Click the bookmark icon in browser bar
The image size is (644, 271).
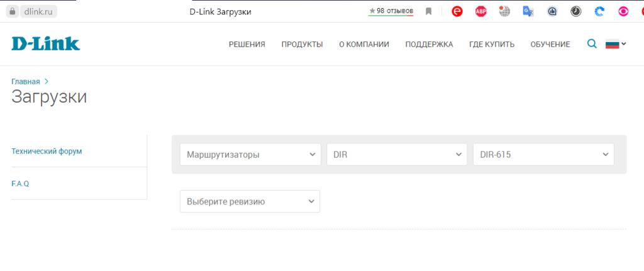click(428, 11)
